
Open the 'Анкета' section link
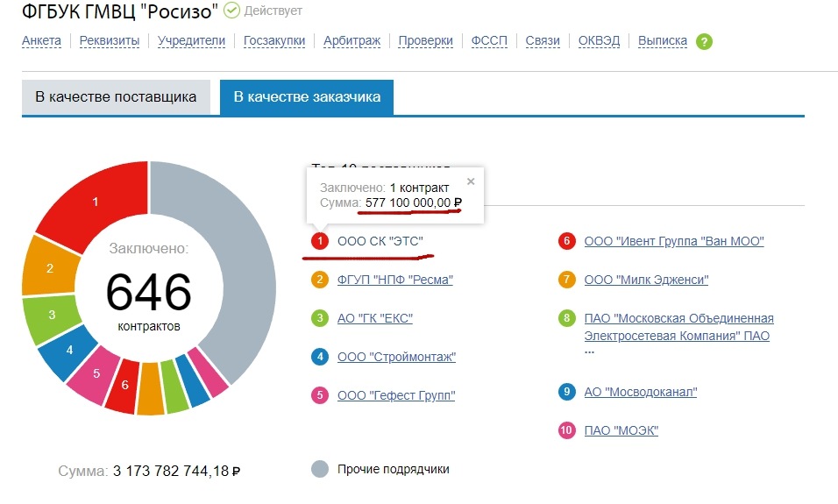pos(42,40)
